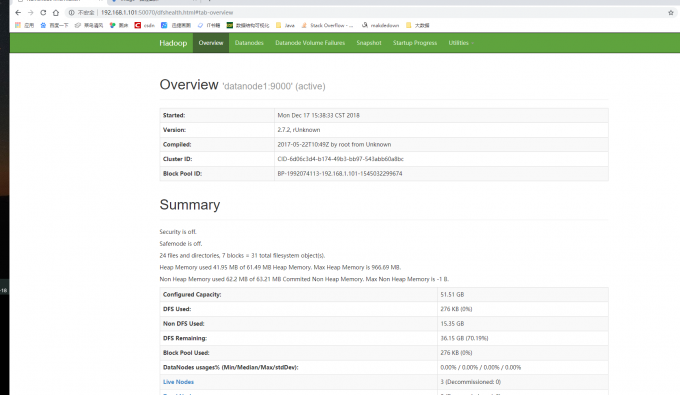Viewport: 680px width, 395px height.
Task: Open the csdn bookmark
Action: pos(144,25)
